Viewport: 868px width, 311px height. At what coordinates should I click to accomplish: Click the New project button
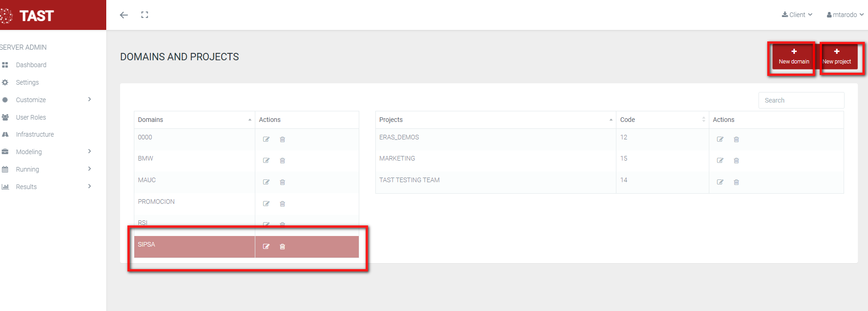[836, 57]
